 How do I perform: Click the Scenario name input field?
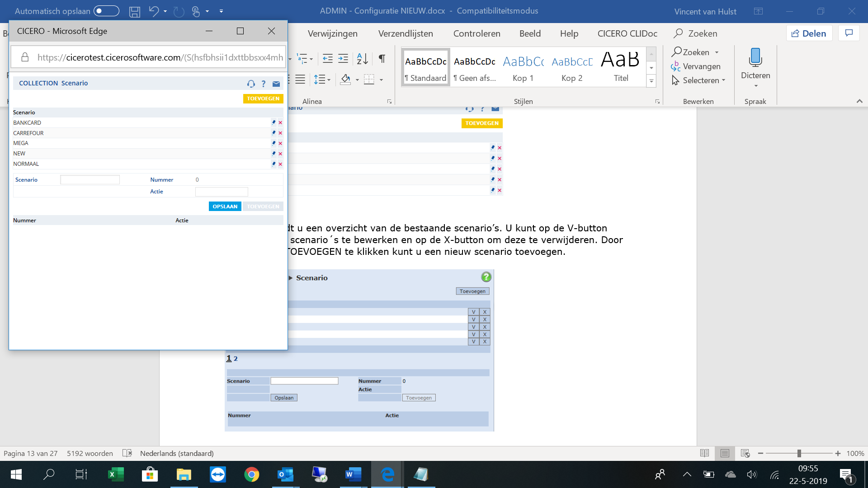[x=90, y=180]
